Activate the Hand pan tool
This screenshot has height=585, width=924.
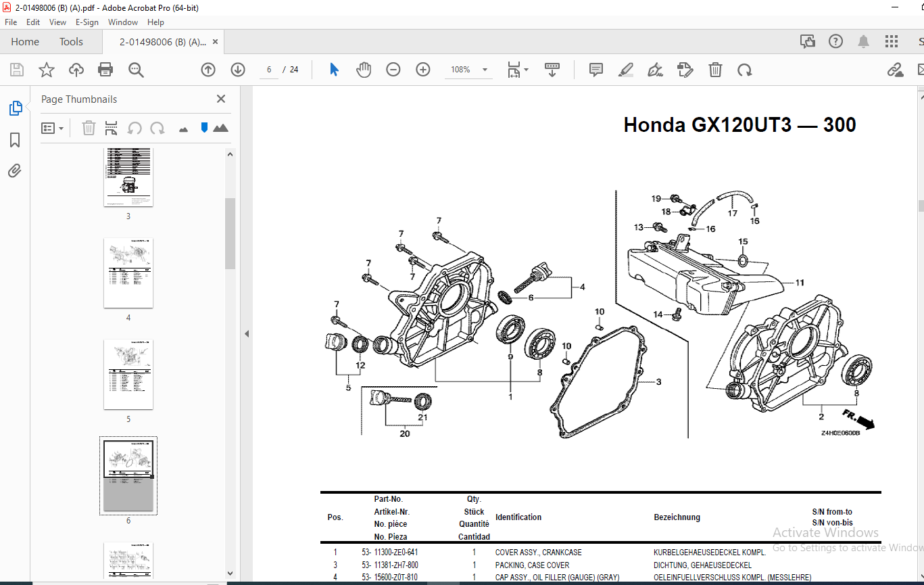coord(364,70)
